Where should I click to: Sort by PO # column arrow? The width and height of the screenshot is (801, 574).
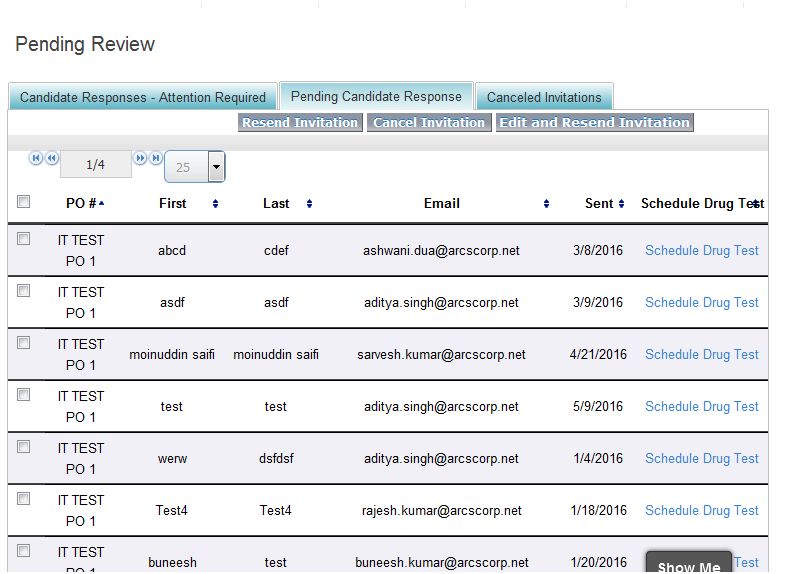coord(102,203)
